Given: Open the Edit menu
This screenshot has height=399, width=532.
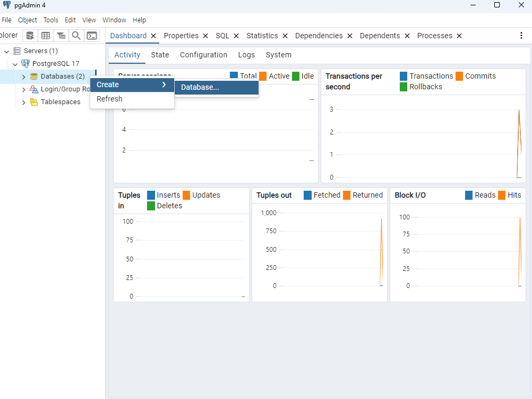Looking at the screenshot, I should tap(70, 20).
